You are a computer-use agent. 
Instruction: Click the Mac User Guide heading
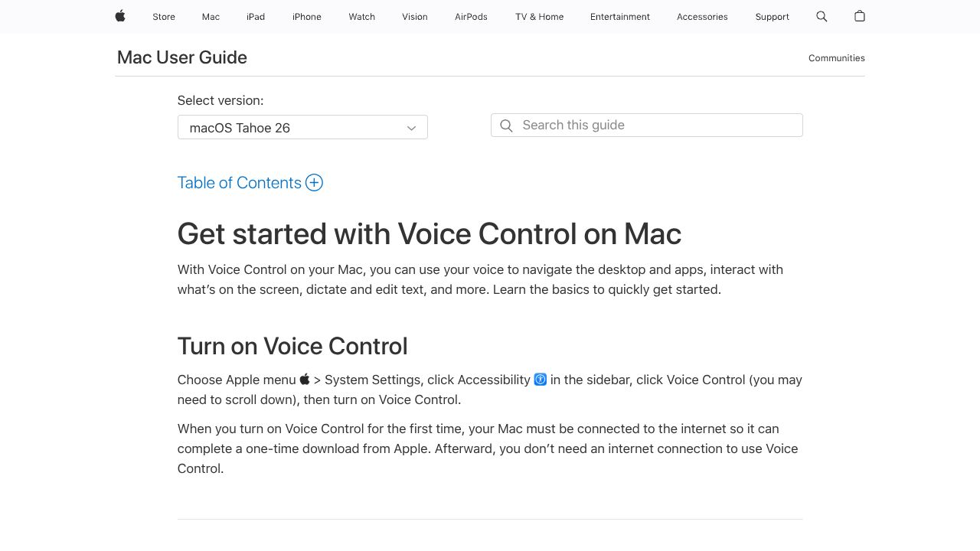click(x=181, y=57)
